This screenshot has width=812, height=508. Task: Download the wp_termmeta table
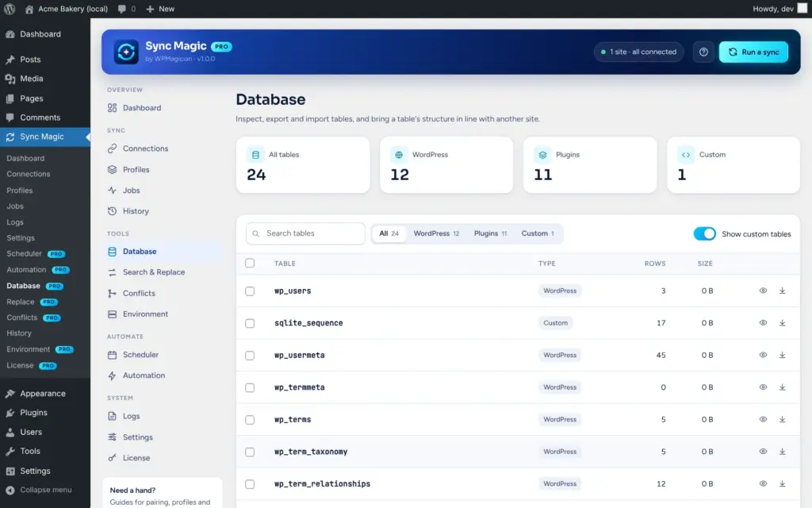click(782, 387)
